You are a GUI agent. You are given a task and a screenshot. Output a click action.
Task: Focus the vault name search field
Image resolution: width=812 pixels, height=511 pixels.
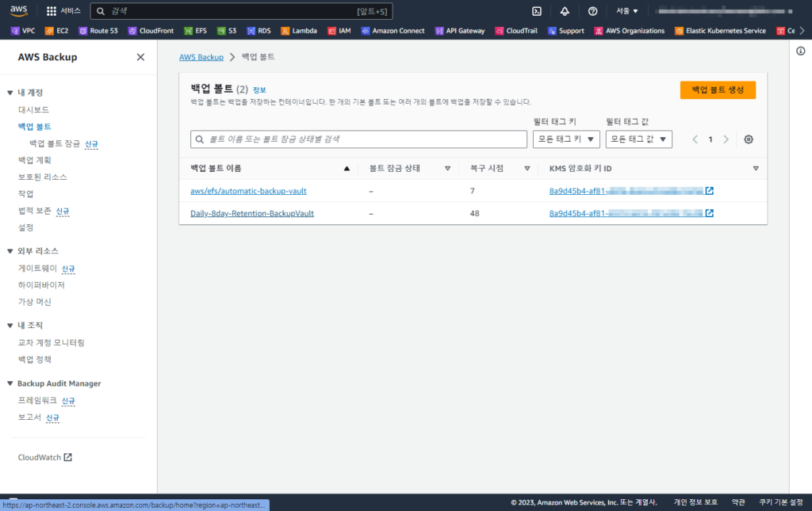[x=358, y=139]
